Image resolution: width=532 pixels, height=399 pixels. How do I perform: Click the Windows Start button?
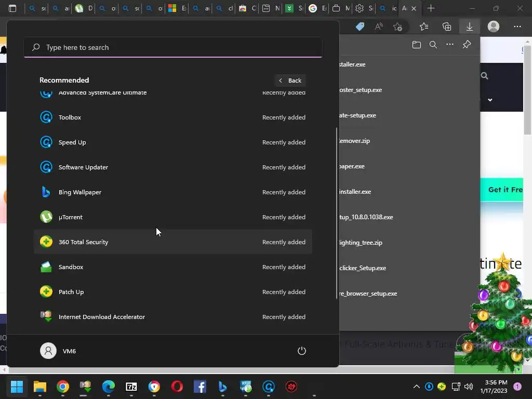click(x=17, y=387)
